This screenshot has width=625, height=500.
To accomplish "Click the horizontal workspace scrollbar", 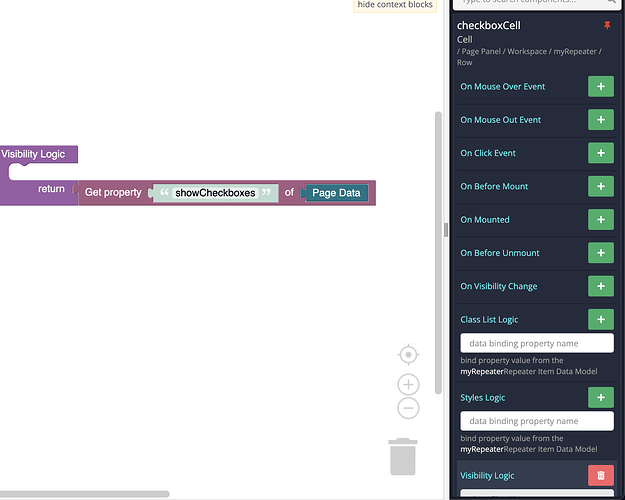I will [85, 494].
